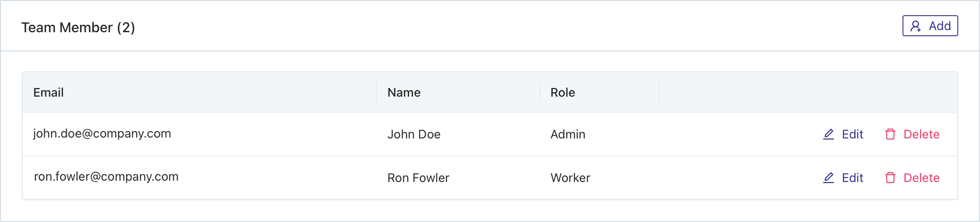This screenshot has height=222, width=980.
Task: Select the ron.fowler@company.com email cell
Action: coord(106,176)
